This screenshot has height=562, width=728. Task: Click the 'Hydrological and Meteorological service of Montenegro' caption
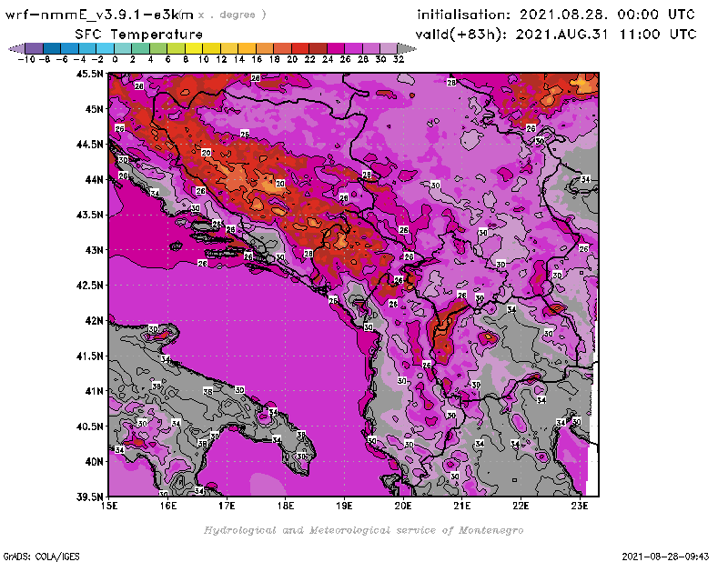(363, 530)
